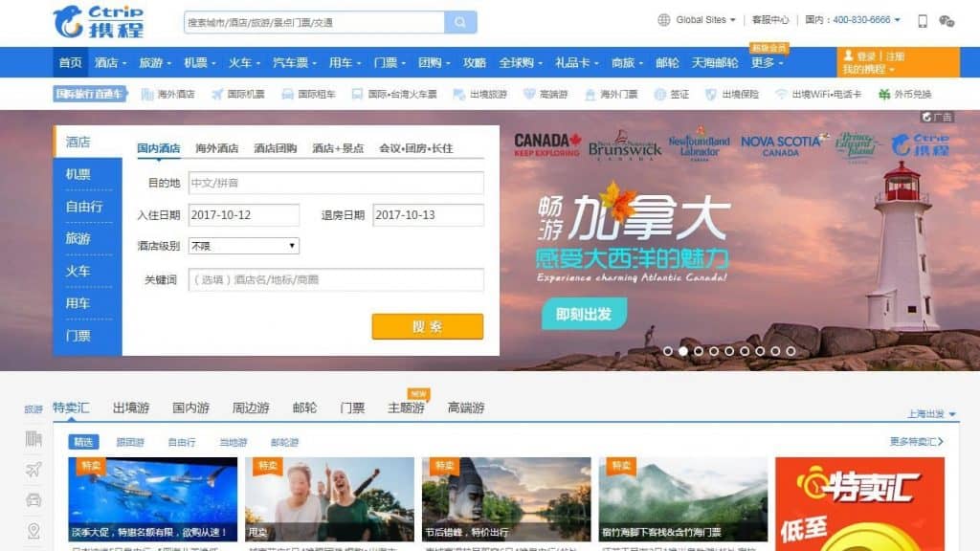The image size is (980, 551).
Task: Switch to the first banner carousel dot
Action: point(667,351)
